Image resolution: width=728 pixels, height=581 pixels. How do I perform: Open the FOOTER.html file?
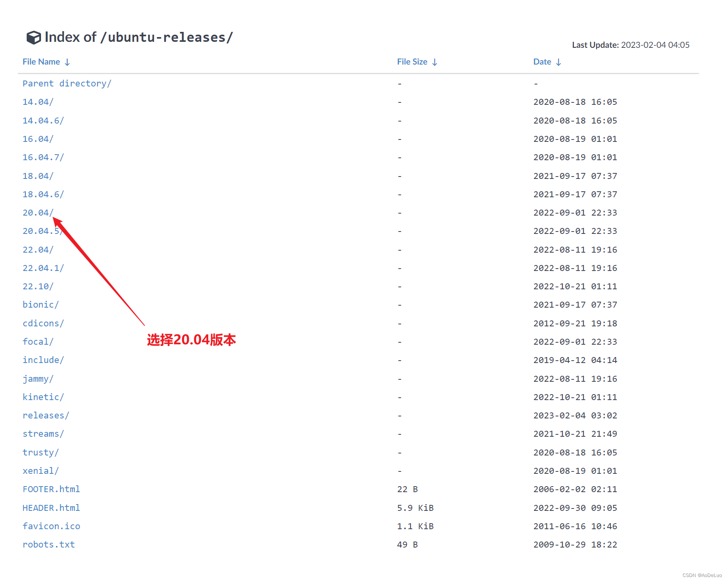tap(51, 489)
